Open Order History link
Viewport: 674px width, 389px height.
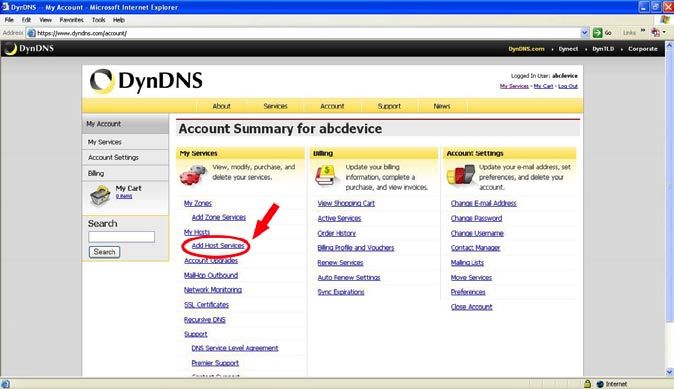(x=337, y=233)
